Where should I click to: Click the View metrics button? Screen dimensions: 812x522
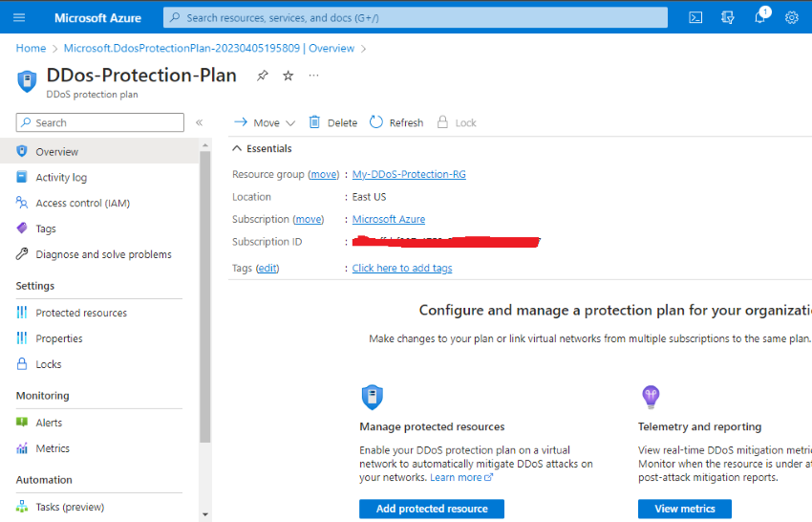[x=685, y=509]
